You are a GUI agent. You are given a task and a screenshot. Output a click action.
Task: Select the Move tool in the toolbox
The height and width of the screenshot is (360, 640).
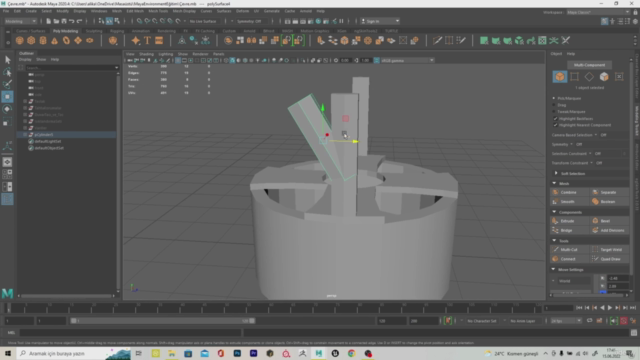pos(7,97)
